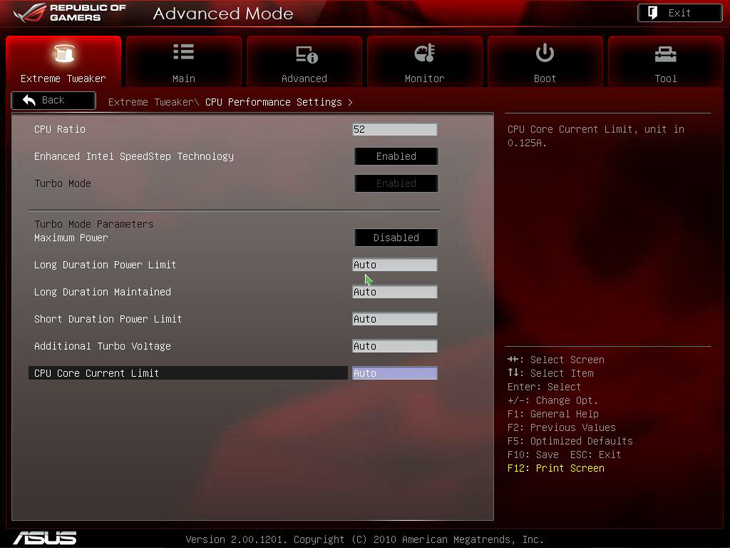Toggle the Maximum Power Disabled option
The image size is (730, 548).
(396, 238)
